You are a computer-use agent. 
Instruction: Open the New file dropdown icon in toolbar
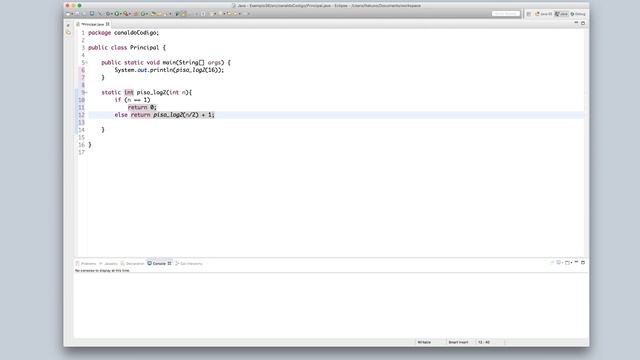coord(69,14)
